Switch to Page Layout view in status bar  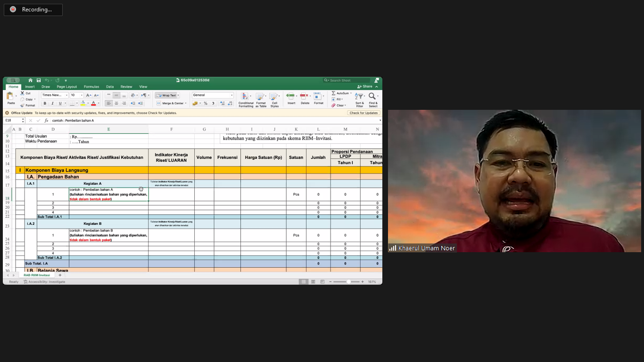(313, 281)
